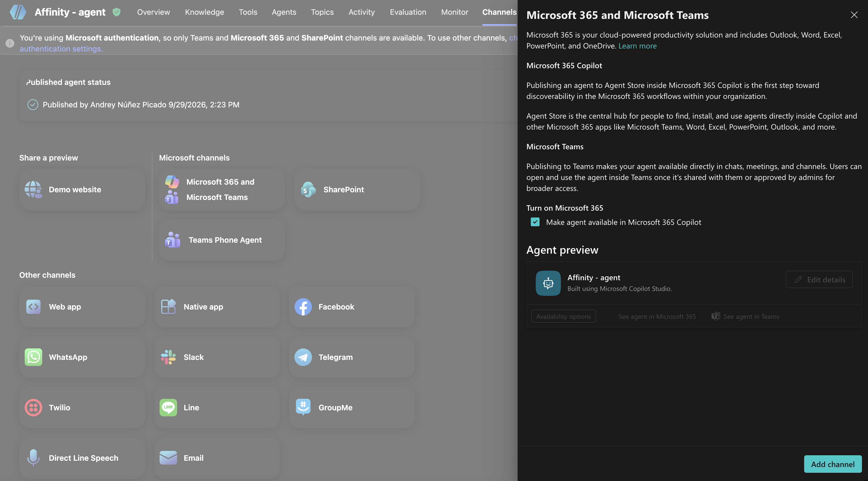The image size is (868, 481).
Task: Select the WhatsApp channel icon
Action: pyautogui.click(x=33, y=357)
